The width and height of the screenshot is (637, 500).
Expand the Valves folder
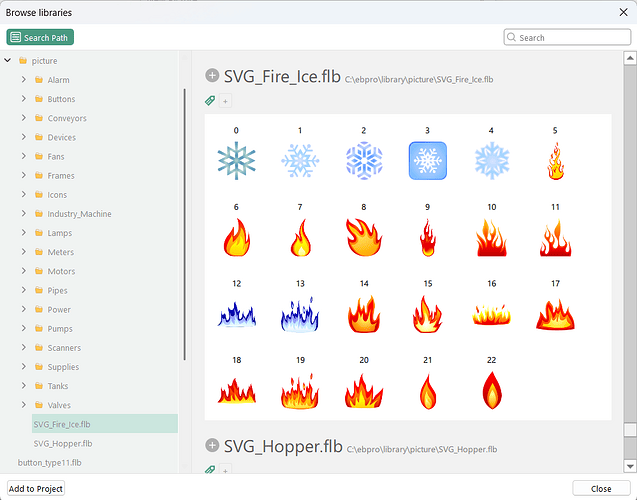(x=24, y=405)
